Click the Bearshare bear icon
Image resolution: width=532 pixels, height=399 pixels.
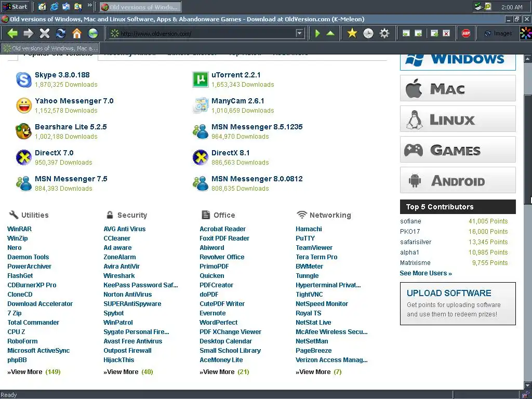(24, 131)
